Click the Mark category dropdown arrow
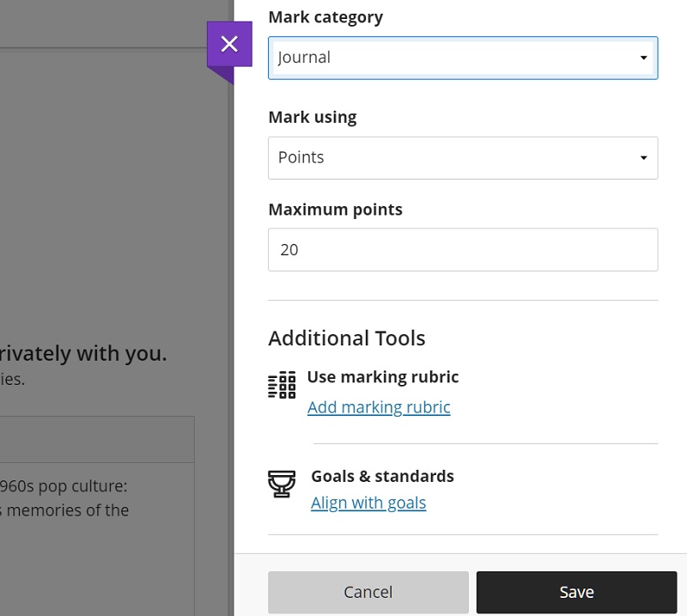Viewport: 687px width, 616px height. (x=642, y=58)
